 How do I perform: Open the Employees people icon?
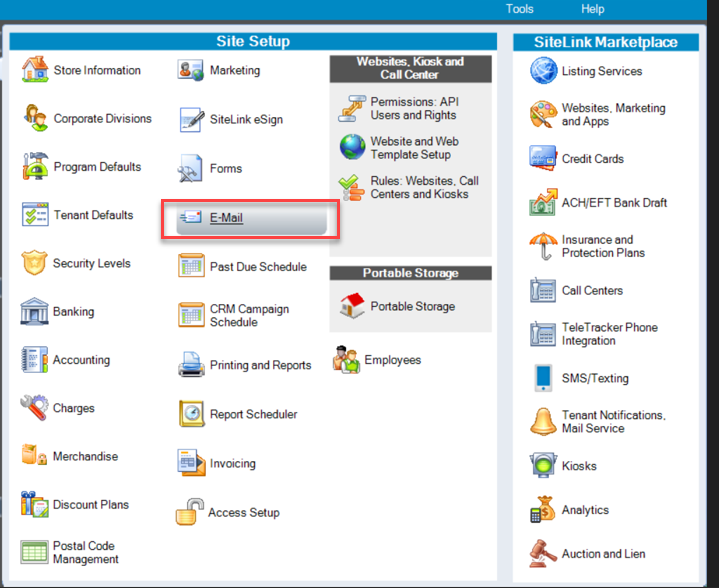tap(347, 360)
